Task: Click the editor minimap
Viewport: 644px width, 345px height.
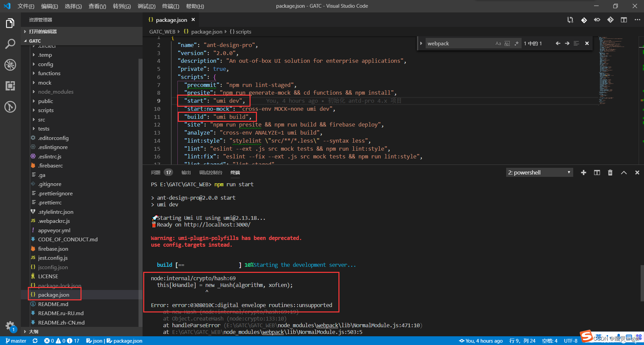Action: (x=619, y=70)
